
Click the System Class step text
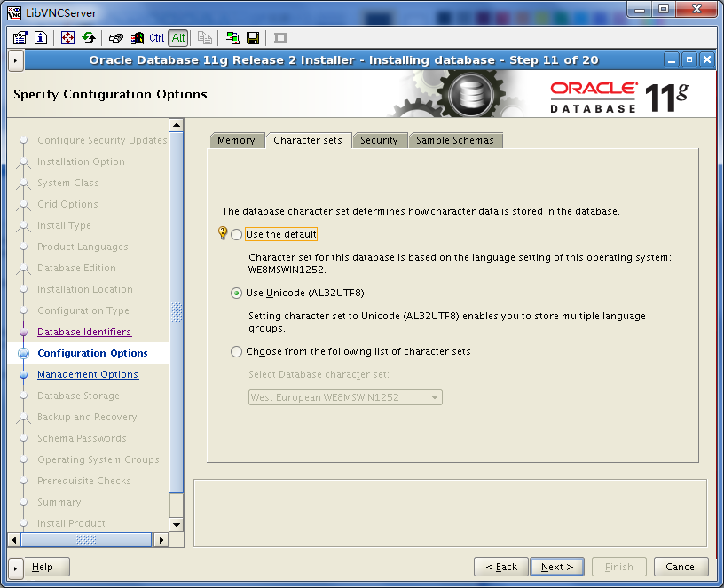pyautogui.click(x=67, y=183)
